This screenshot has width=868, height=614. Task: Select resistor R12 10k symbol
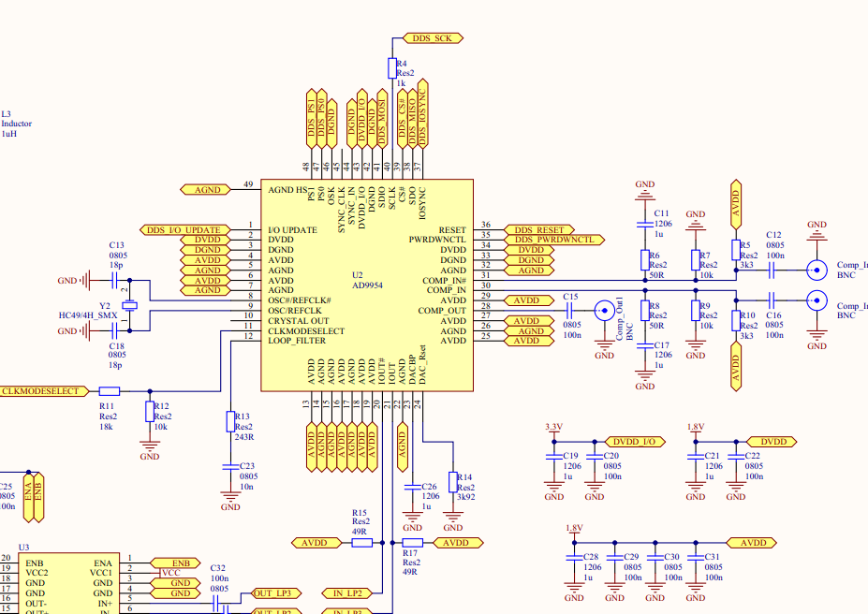(150, 412)
